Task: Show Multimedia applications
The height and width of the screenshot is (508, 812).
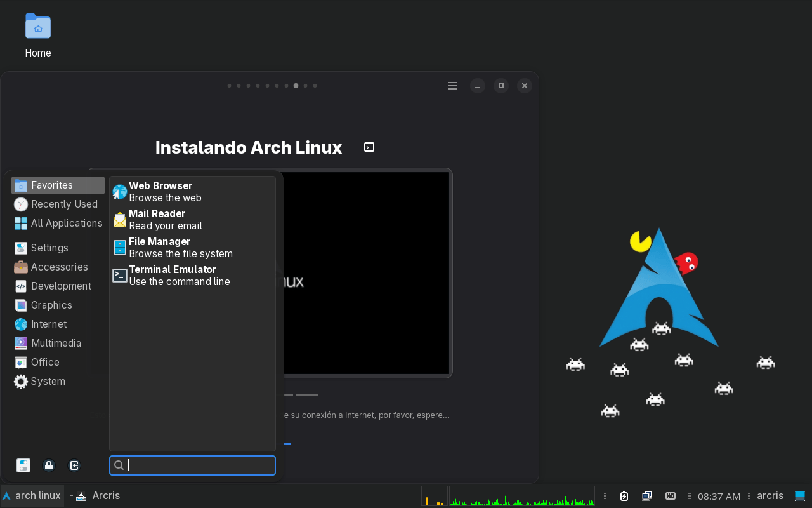Action: 58,344
